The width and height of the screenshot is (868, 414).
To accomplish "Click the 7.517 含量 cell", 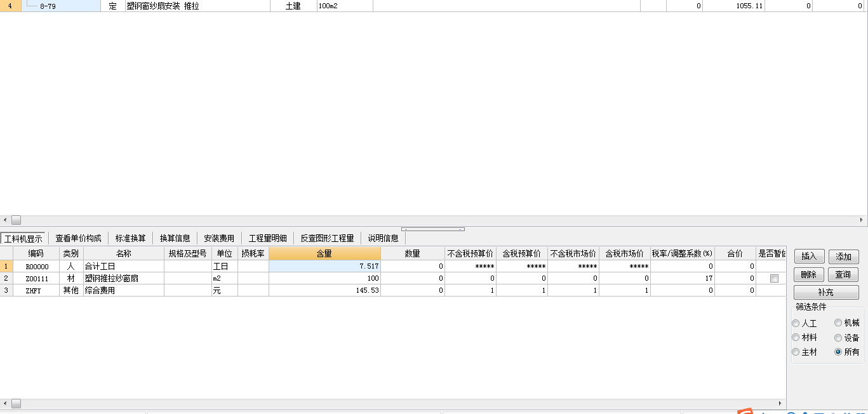I will 324,267.
